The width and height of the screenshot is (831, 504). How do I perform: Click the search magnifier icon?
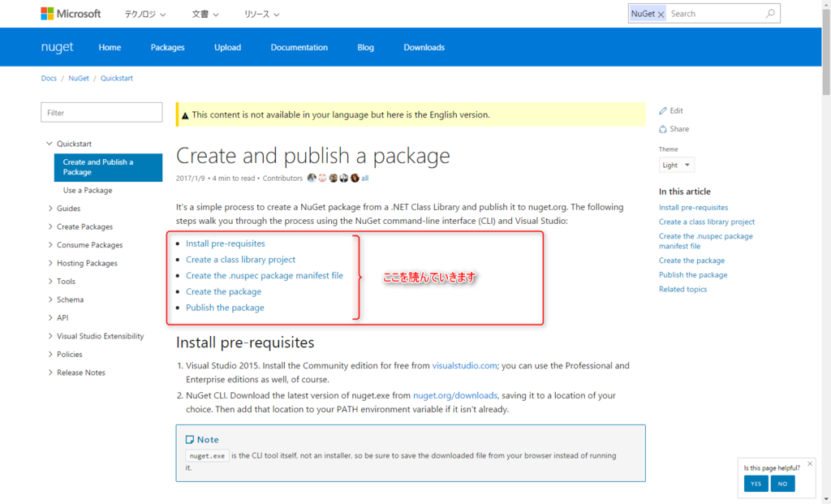[x=770, y=14]
